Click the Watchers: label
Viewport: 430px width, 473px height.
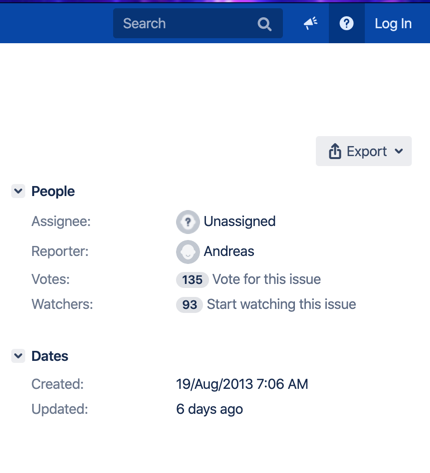[x=62, y=304]
